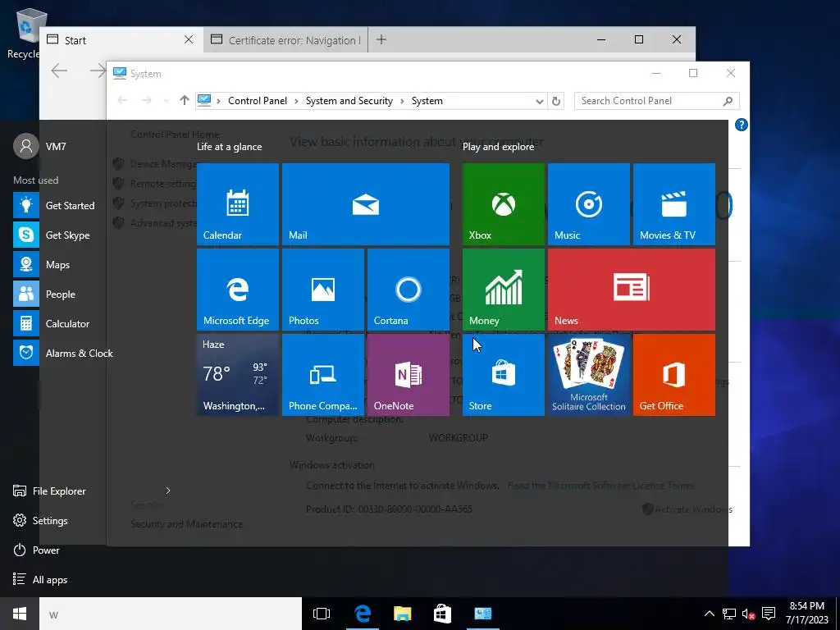Open the Washington weather tile

coord(237,374)
